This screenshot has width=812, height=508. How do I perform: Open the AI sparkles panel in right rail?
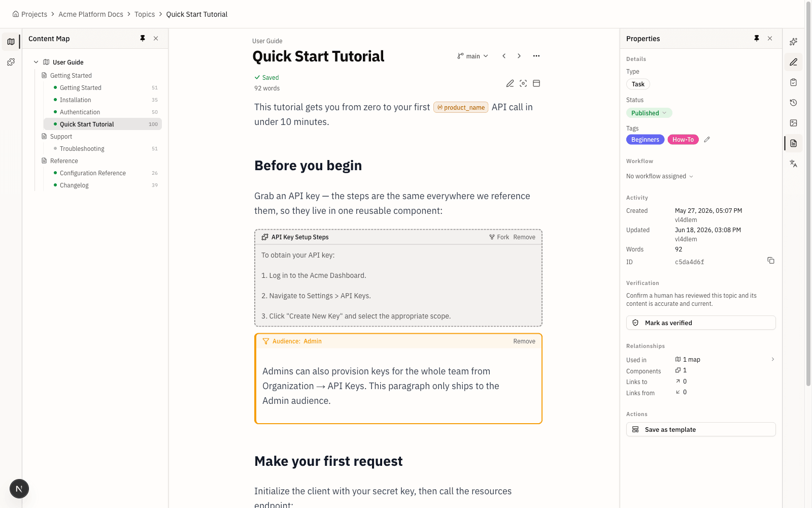pyautogui.click(x=794, y=42)
